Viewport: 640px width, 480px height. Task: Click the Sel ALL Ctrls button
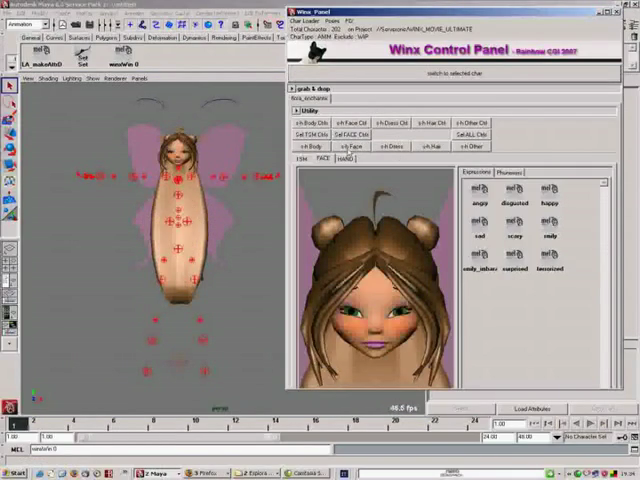pos(471,135)
